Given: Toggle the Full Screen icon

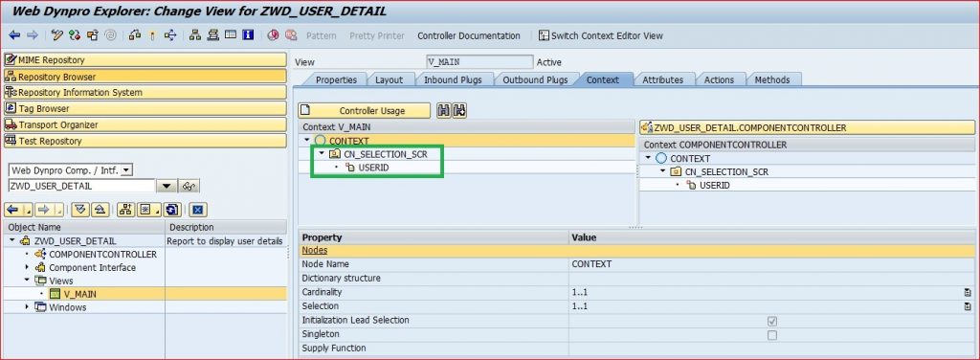Looking at the screenshot, I should [231, 35].
